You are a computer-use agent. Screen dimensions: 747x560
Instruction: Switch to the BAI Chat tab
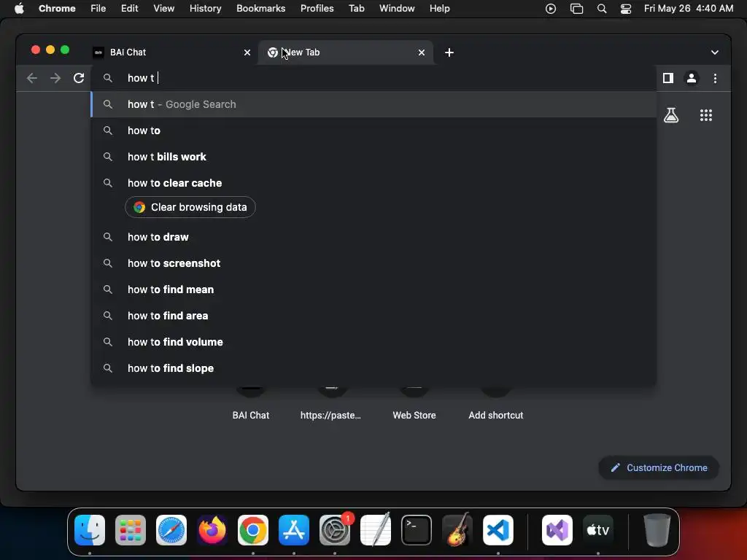tap(171, 52)
